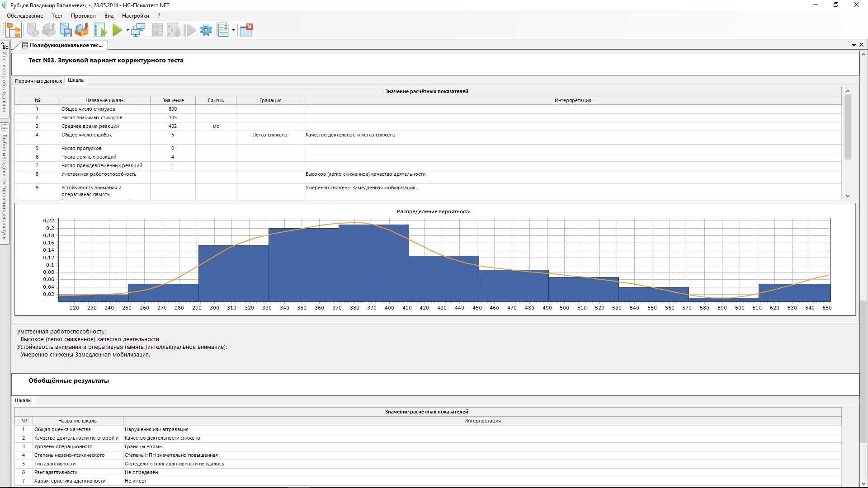Screen dimensions: 868x488
Task: Click the networked computers toolbar icon
Action: (x=138, y=30)
